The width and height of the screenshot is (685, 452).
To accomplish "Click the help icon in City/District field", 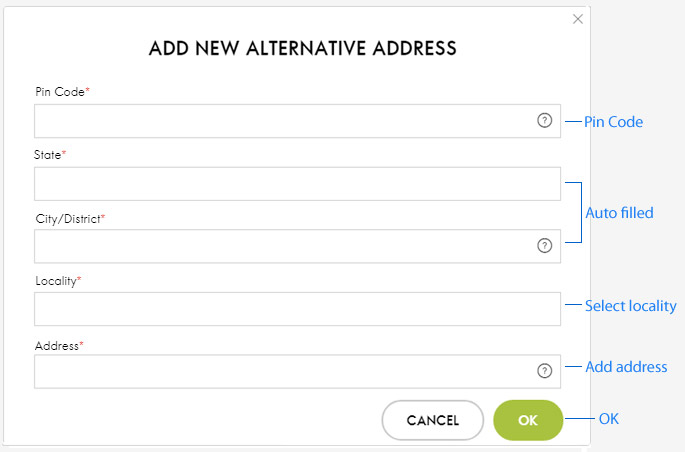I will click(544, 245).
